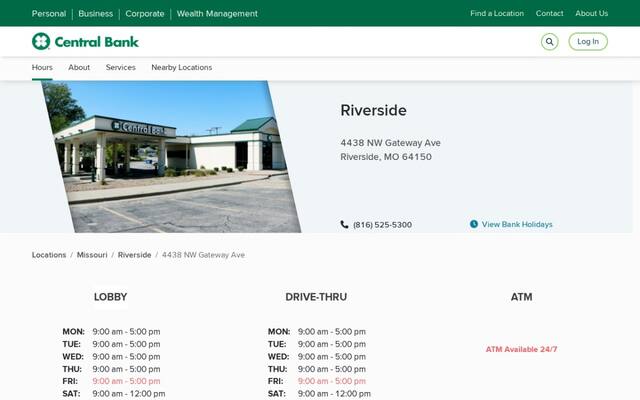Click the DRIVE-THRU hours heading
640x400 pixels.
tap(316, 297)
